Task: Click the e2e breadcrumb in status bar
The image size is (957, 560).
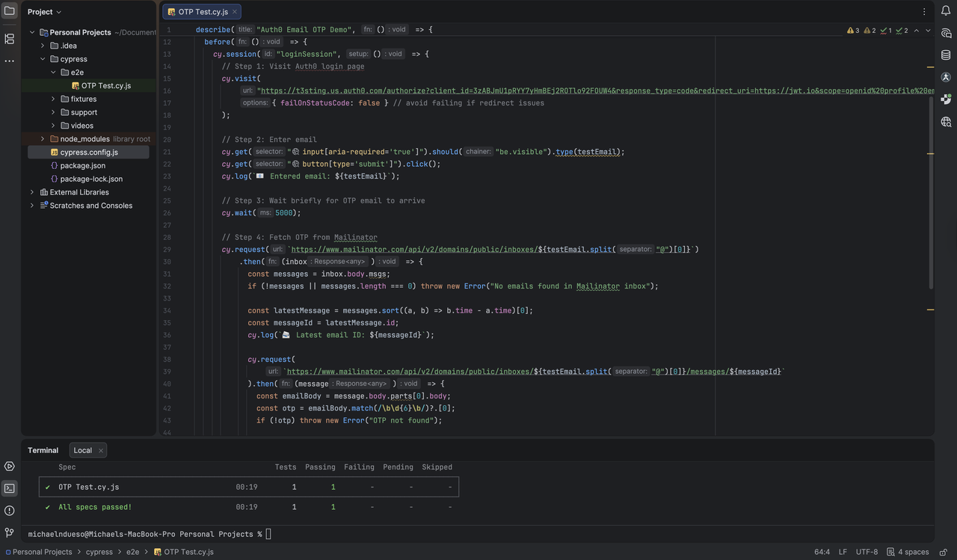Action: 132,552
